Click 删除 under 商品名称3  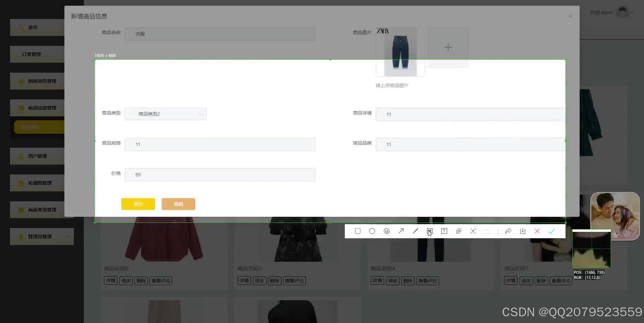541,281
